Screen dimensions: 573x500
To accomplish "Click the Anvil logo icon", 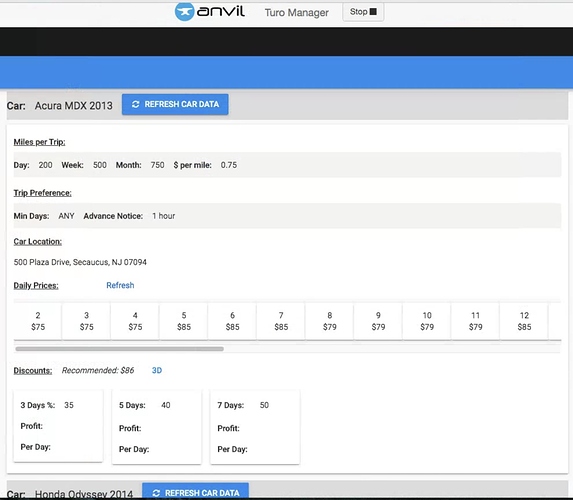I will point(185,11).
